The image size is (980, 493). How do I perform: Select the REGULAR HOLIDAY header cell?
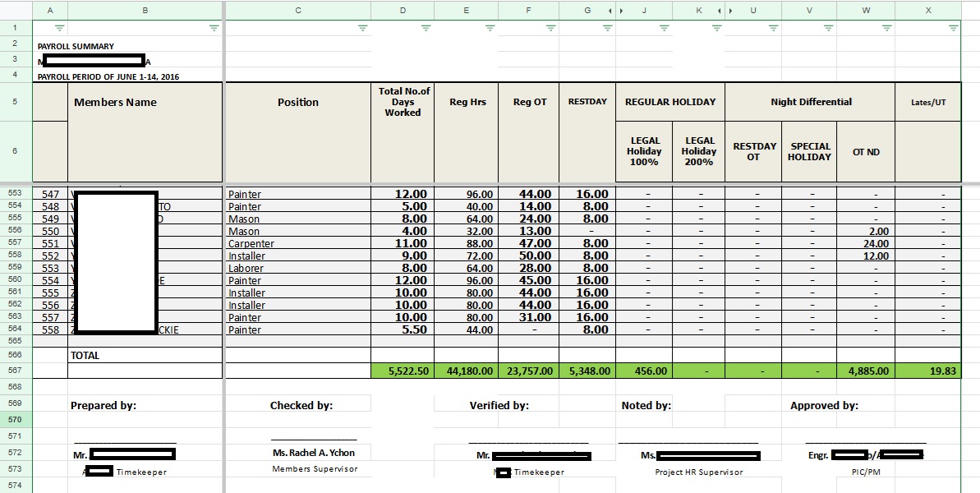[670, 101]
